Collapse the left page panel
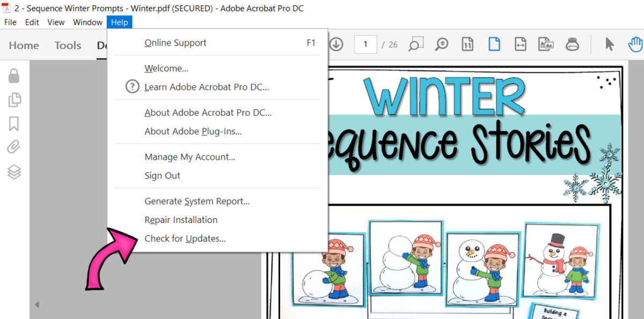 [x=36, y=304]
